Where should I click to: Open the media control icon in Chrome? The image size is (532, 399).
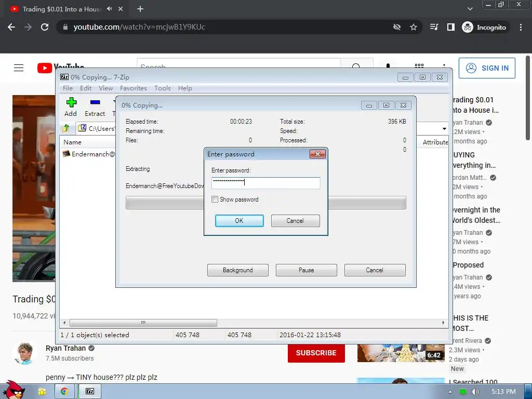click(434, 27)
